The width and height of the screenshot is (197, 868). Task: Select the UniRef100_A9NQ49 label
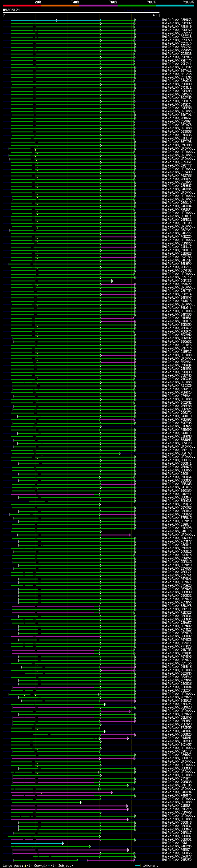click(177, 26)
